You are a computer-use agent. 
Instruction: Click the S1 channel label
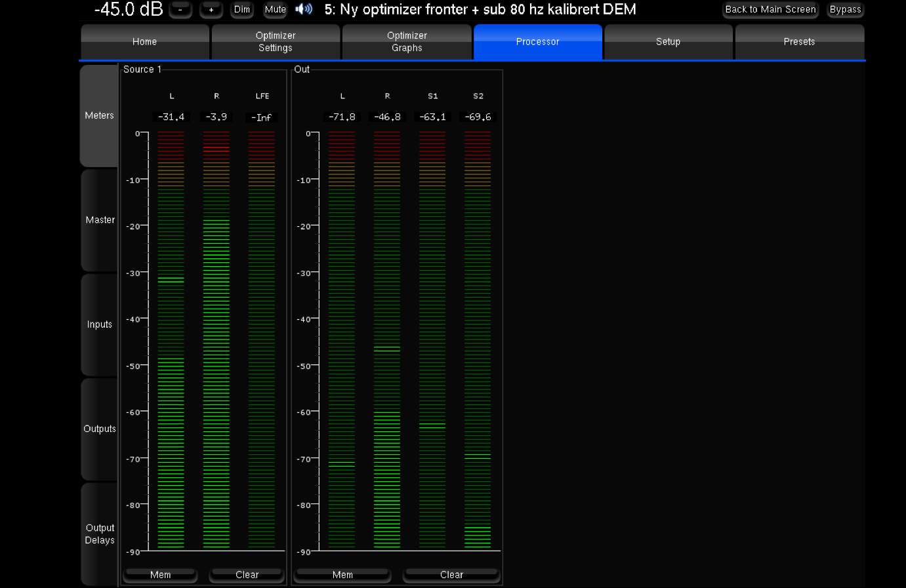433,96
